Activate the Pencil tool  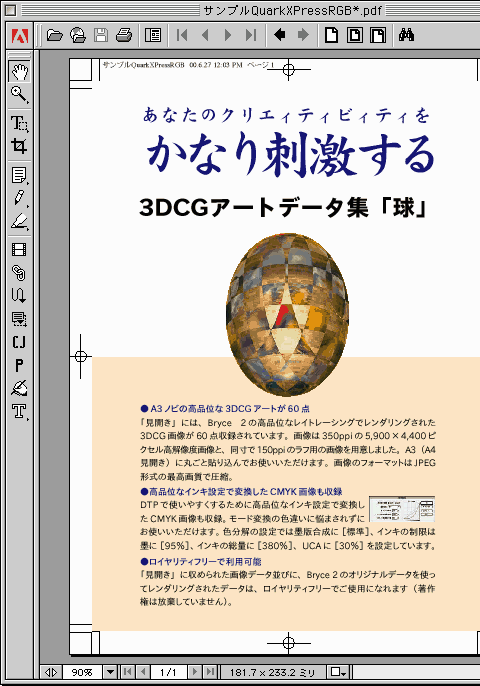[19, 198]
